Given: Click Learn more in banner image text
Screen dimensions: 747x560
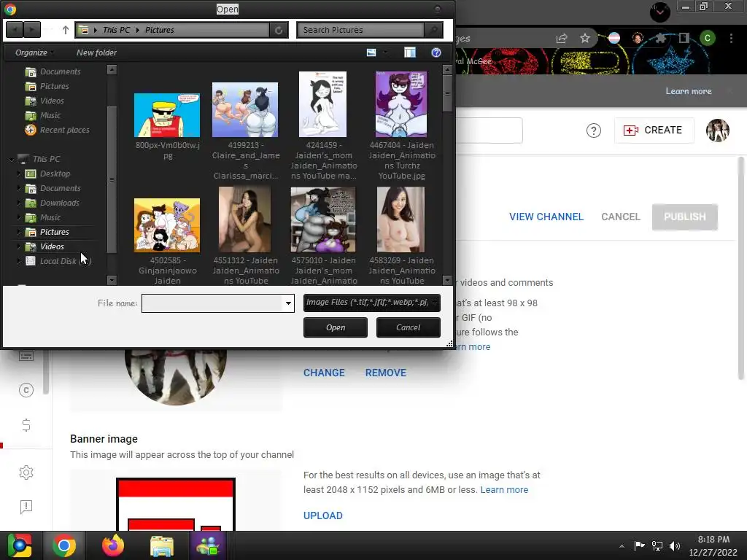Looking at the screenshot, I should tap(504, 489).
